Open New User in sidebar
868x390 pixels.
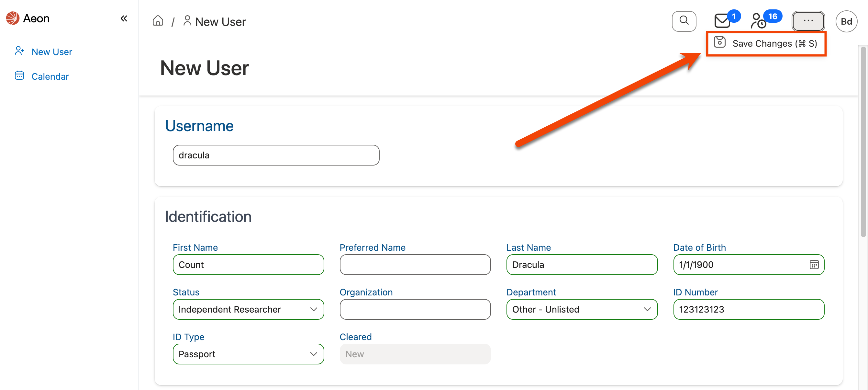click(51, 52)
